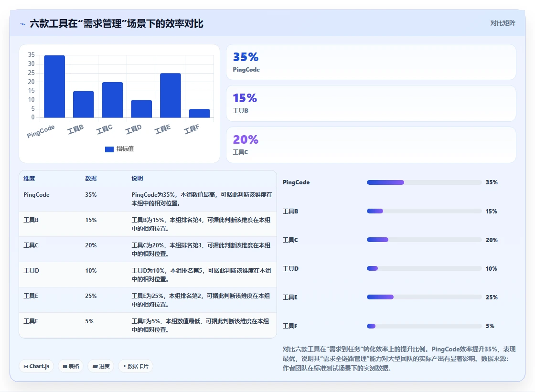The image size is (535, 392).
Task: Click the 工具B 15% progress bar
Action: point(424,211)
